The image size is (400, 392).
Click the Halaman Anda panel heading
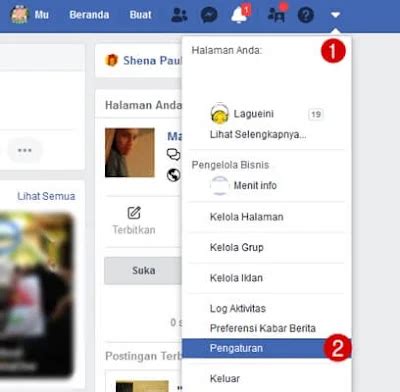143,105
